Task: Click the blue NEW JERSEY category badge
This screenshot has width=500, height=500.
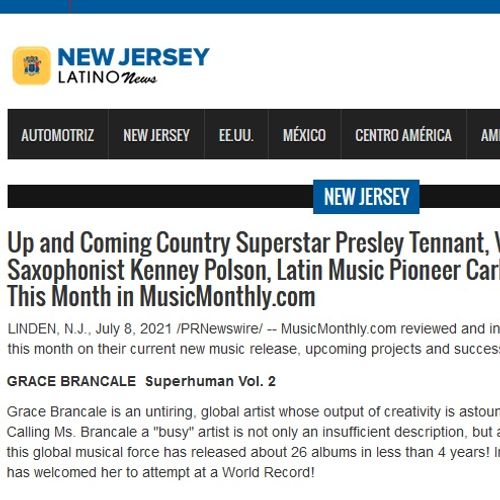Action: pyautogui.click(x=366, y=196)
